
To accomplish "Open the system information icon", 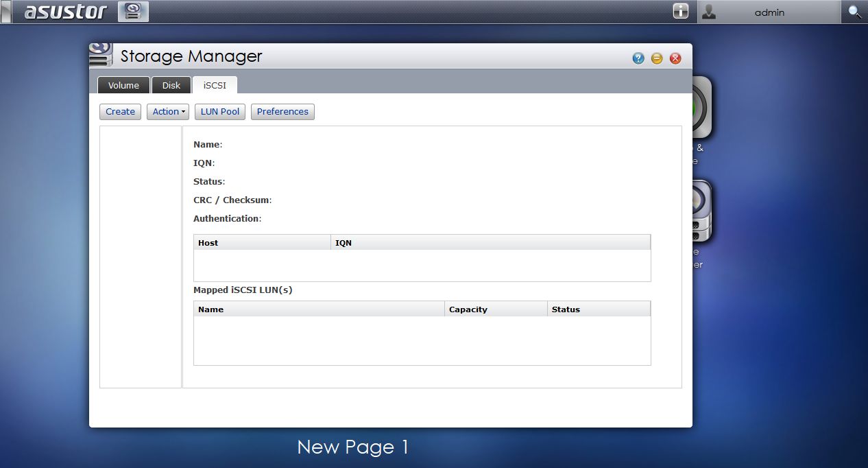I will (680, 11).
